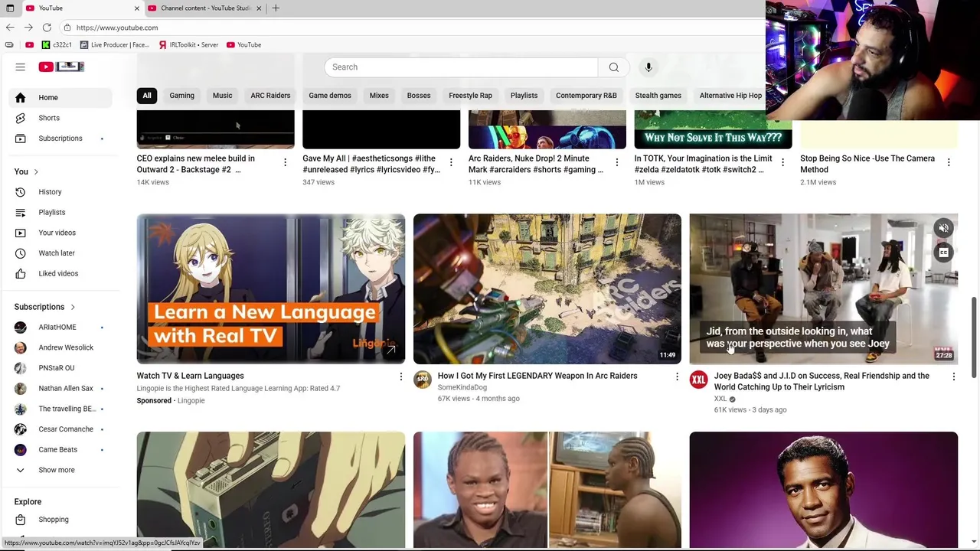Viewport: 980px width, 551px height.
Task: Open options menu for Joey Bada$$ and J.I.D video
Action: click(x=953, y=377)
